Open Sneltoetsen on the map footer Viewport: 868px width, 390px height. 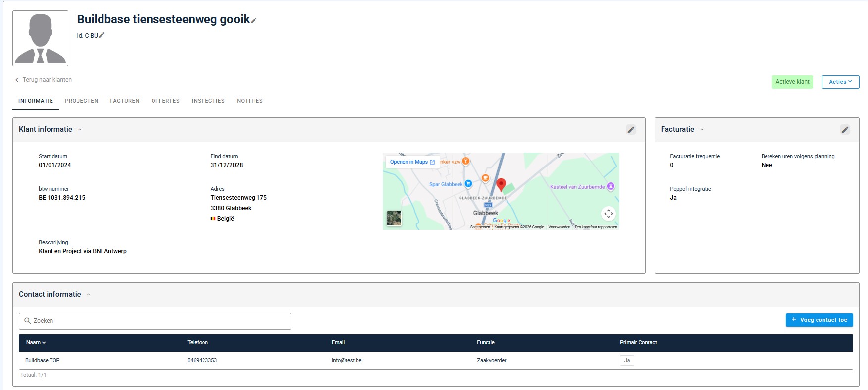click(480, 227)
